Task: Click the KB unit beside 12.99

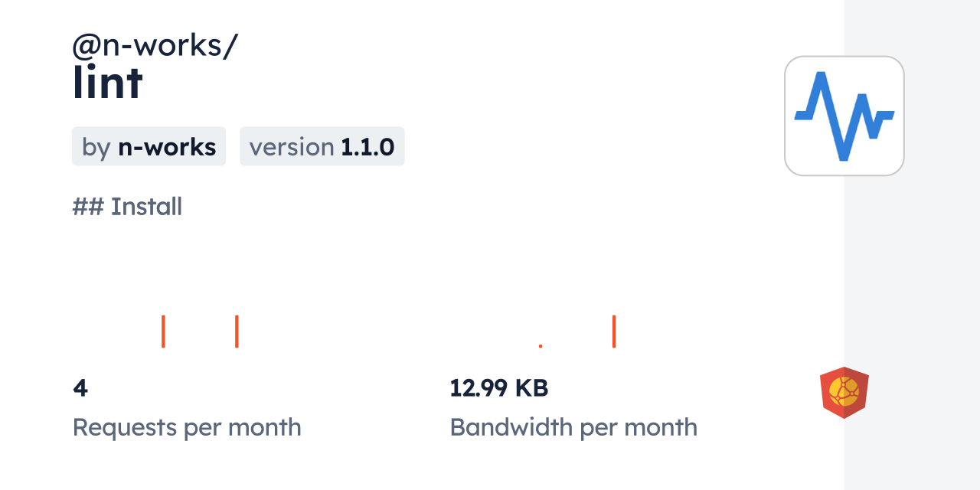Action: click(x=531, y=388)
